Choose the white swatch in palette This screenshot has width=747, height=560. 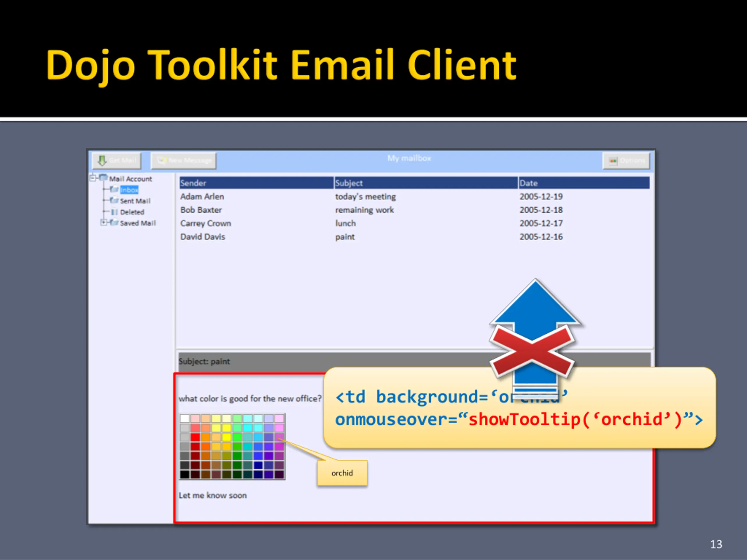185,419
